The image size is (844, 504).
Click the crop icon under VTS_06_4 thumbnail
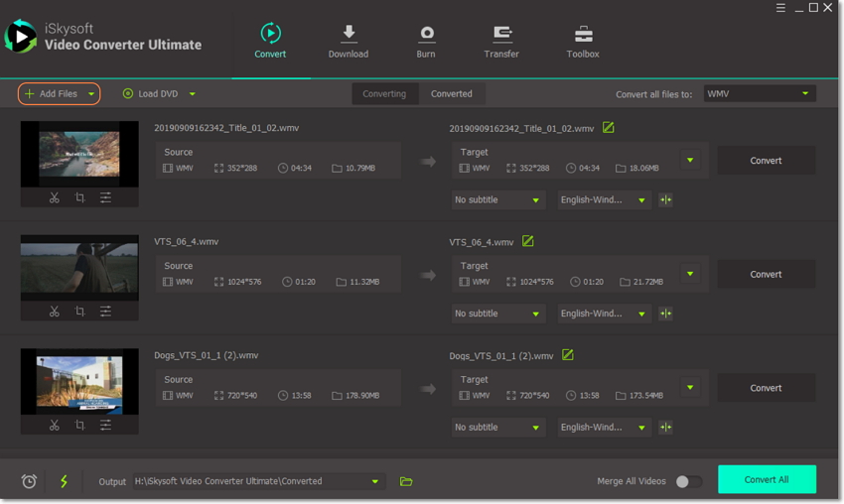[x=80, y=312]
